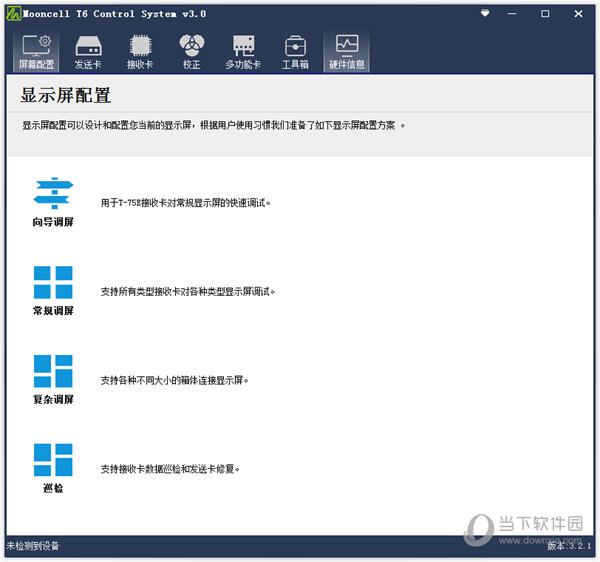The height and width of the screenshot is (562, 600).
Task: Click the 向导调屏 label
Action: pos(53,222)
